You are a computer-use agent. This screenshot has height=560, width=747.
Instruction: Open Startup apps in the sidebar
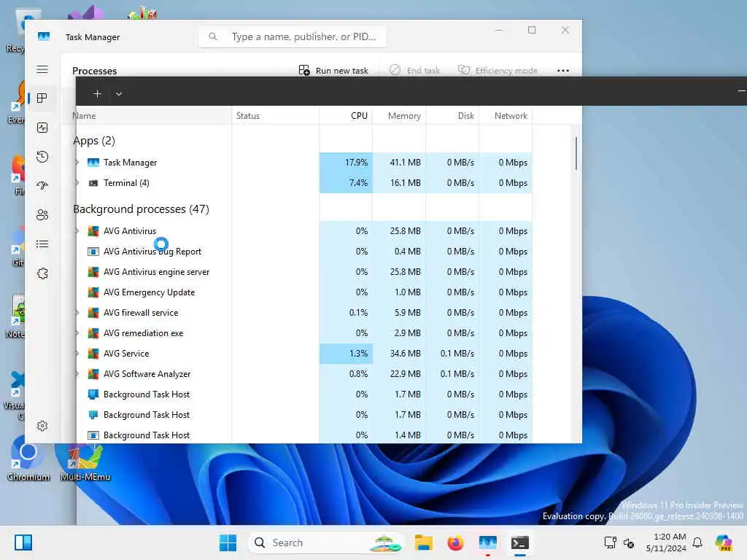coord(42,186)
